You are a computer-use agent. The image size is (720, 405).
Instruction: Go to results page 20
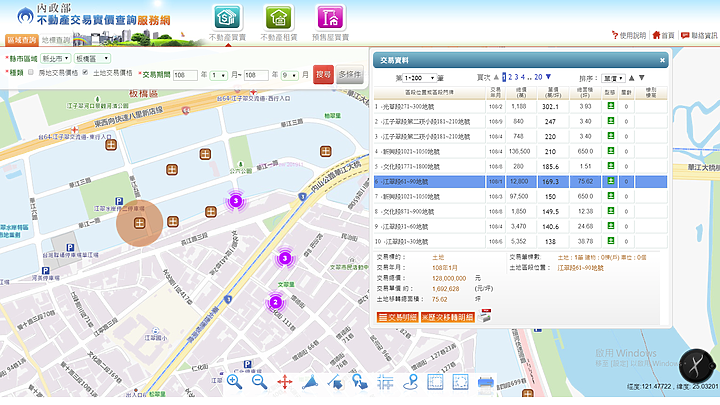pos(538,77)
